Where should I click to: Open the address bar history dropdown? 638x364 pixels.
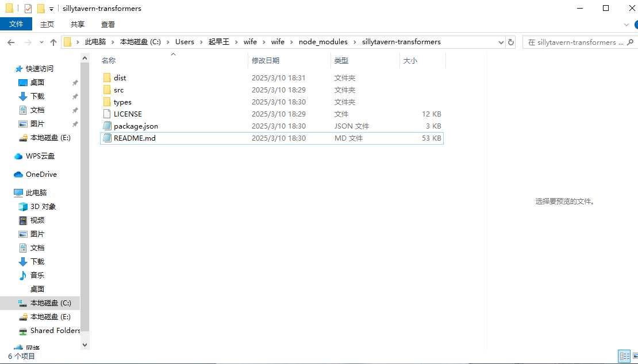pyautogui.click(x=501, y=42)
